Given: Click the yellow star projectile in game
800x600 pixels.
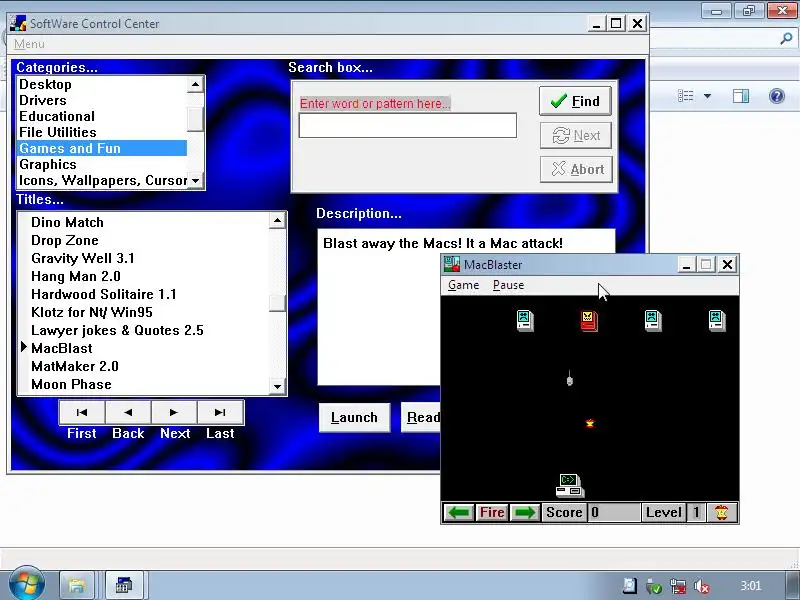Looking at the screenshot, I should point(590,423).
